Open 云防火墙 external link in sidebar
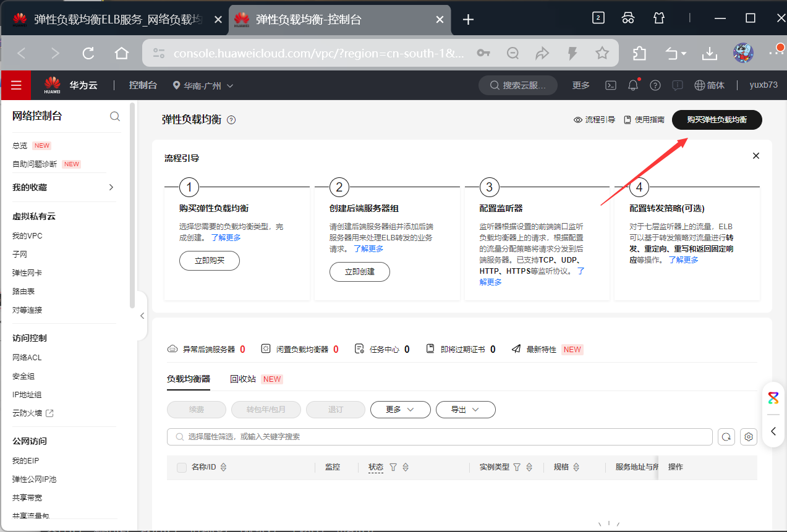 click(x=33, y=413)
